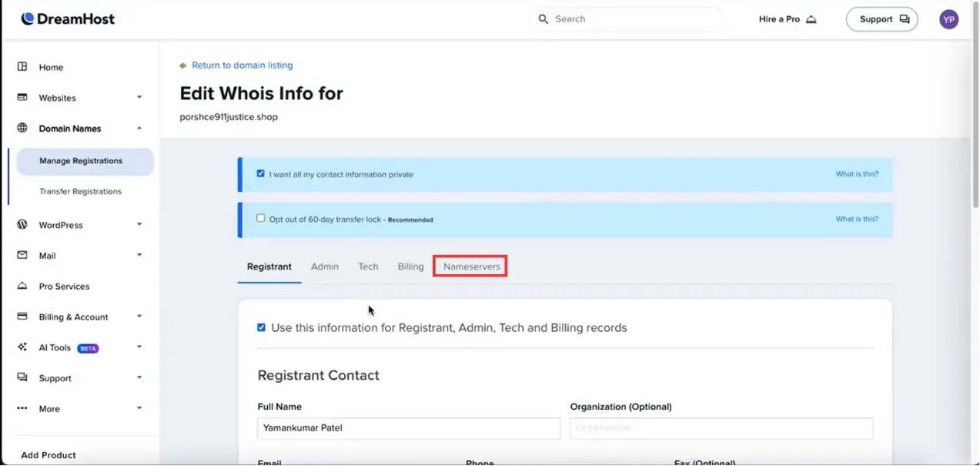Expand the Mail menu arrow
980x466 pixels.
pos(139,256)
